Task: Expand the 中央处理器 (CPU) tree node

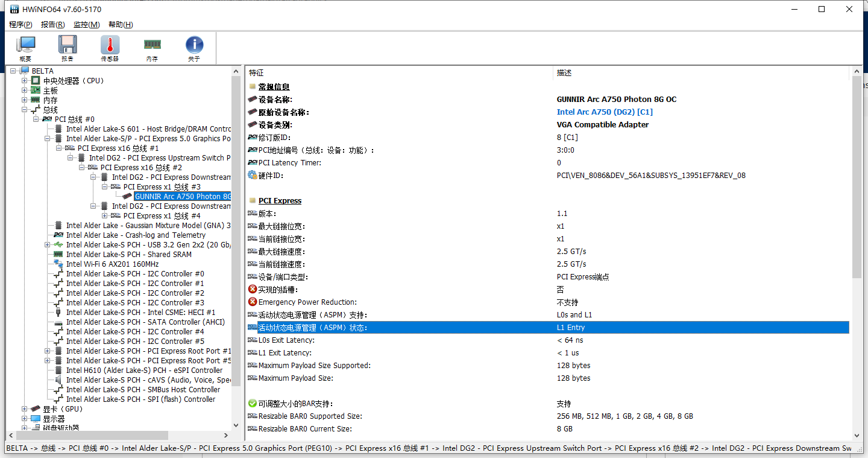Action: 25,81
